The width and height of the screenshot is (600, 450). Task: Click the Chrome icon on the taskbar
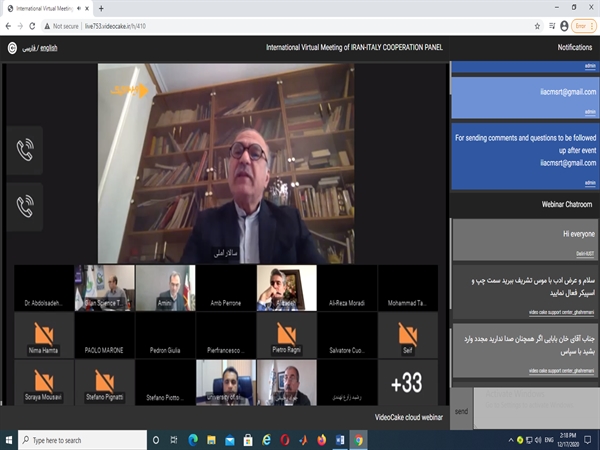pyautogui.click(x=359, y=440)
